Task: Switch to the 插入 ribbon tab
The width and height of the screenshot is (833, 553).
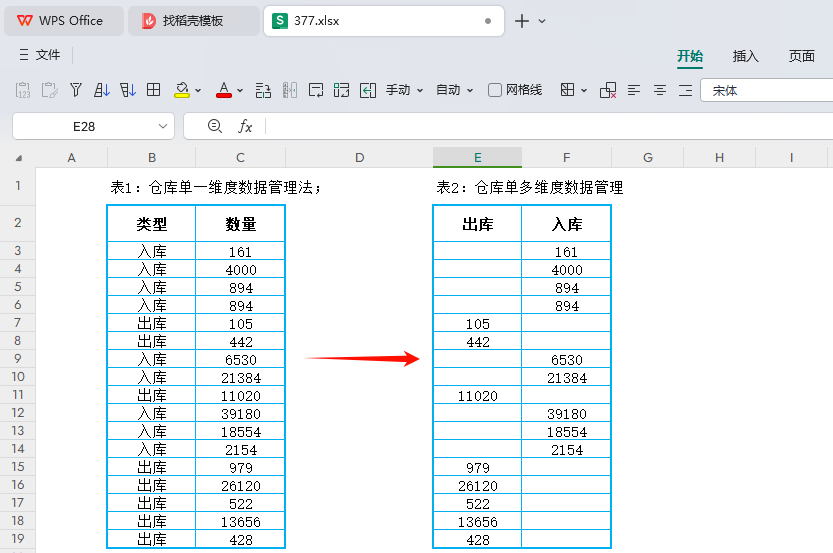Action: click(x=745, y=56)
